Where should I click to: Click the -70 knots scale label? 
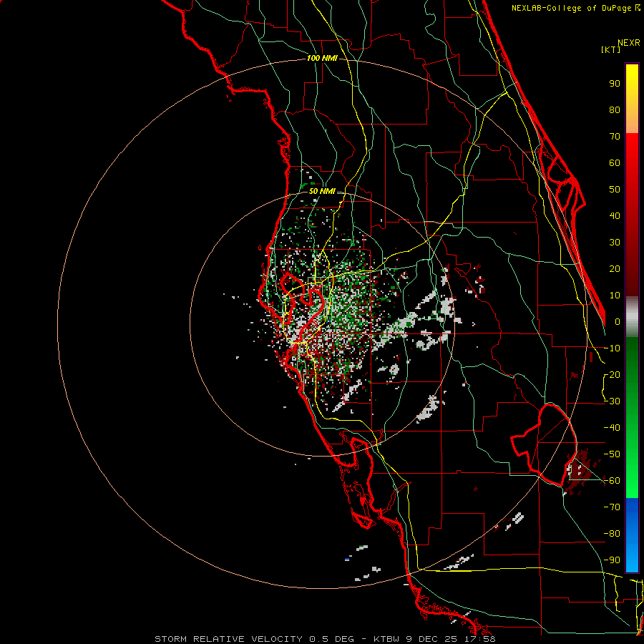(x=612, y=507)
